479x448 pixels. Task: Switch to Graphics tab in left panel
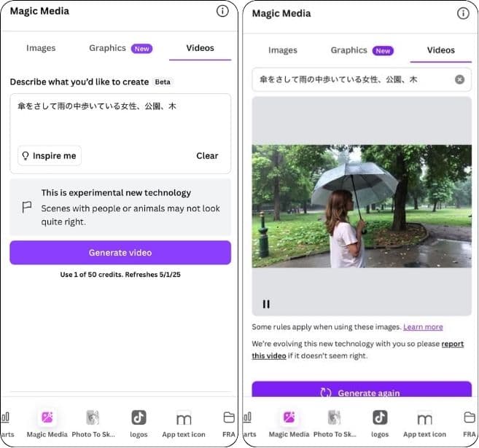[108, 48]
